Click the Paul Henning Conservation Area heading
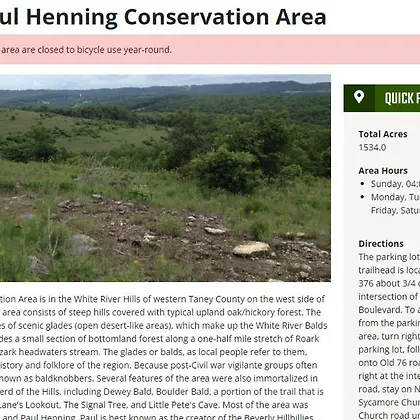Screen dimensions: 420x420 pyautogui.click(x=163, y=17)
